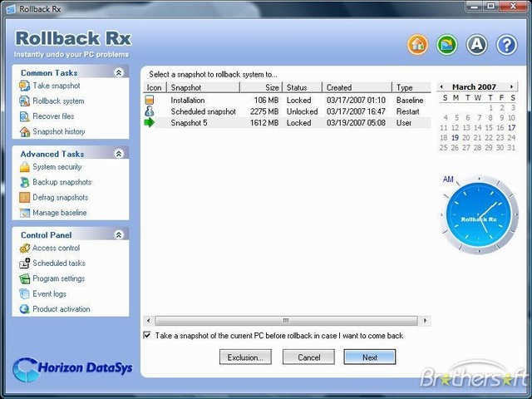
Task: Click the Product activation globe icon
Action: coord(24,309)
